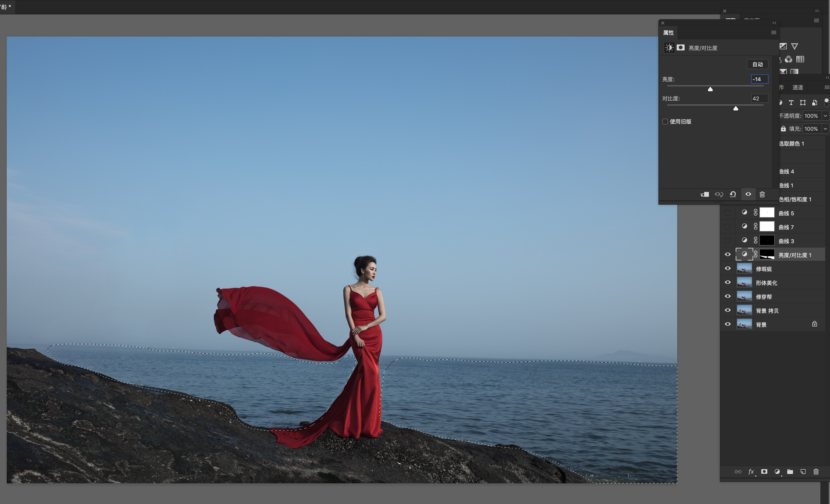
Task: Clip adjustment to layer below icon
Action: 705,194
